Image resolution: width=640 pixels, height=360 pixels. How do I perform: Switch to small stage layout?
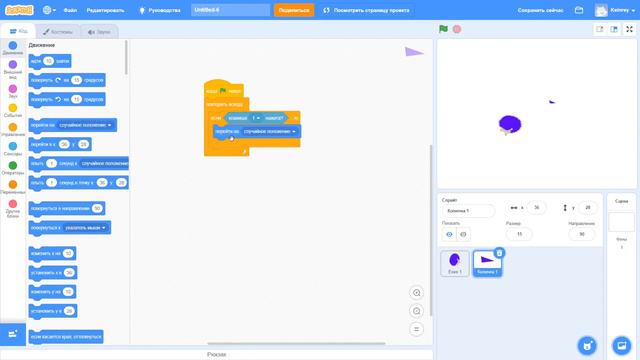point(599,29)
